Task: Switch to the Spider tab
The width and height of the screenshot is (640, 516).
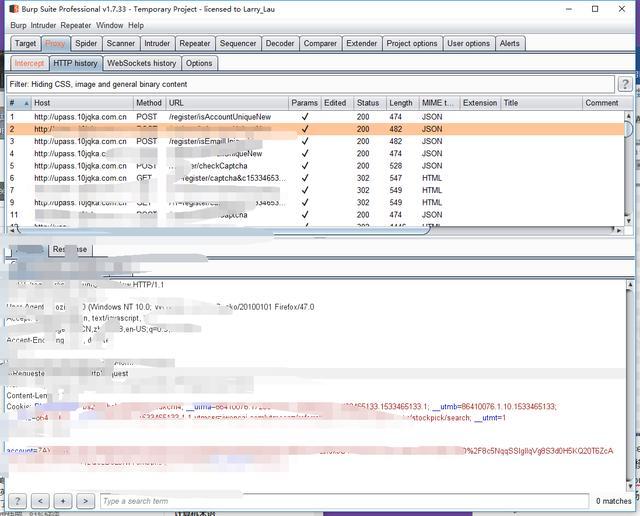Action: click(86, 43)
